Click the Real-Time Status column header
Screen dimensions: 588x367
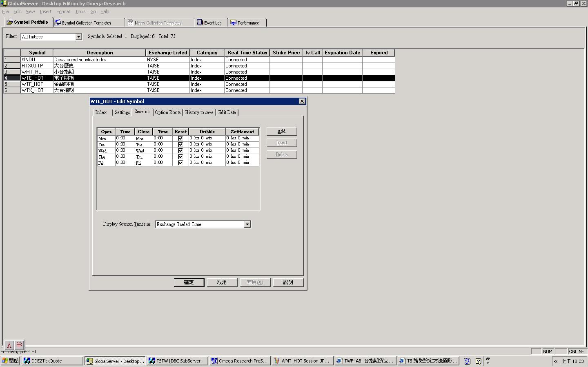247,53
